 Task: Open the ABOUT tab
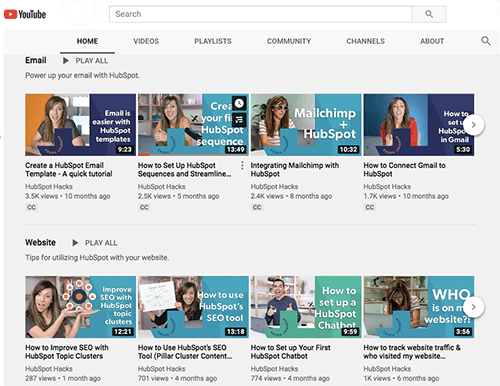pyautogui.click(x=432, y=41)
